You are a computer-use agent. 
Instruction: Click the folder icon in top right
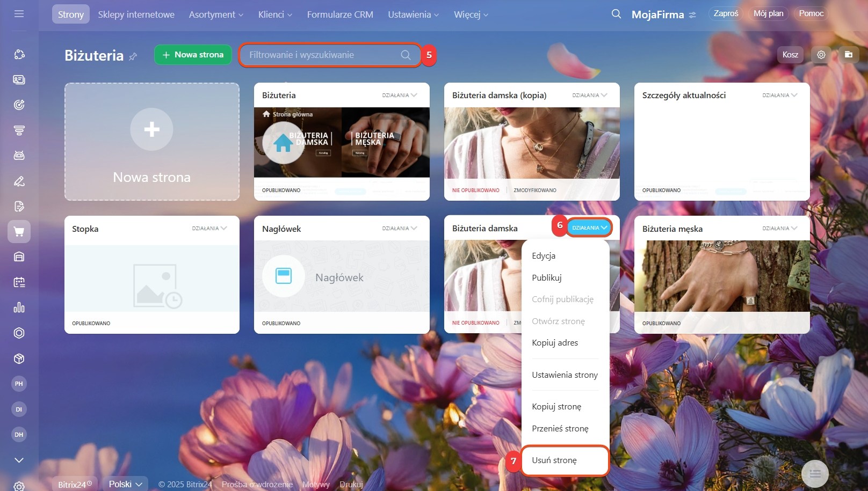click(849, 55)
